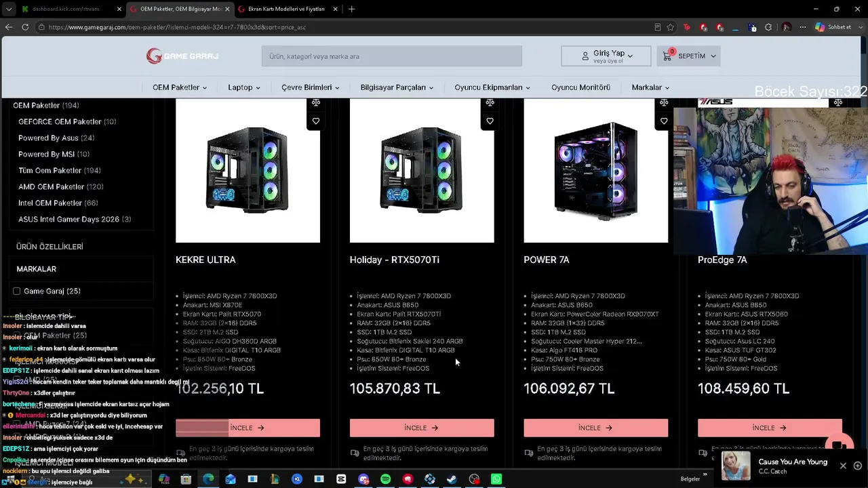Image resolution: width=868 pixels, height=488 pixels.
Task: Expand the Çevre Birimleri navigation menu
Action: pos(311,87)
